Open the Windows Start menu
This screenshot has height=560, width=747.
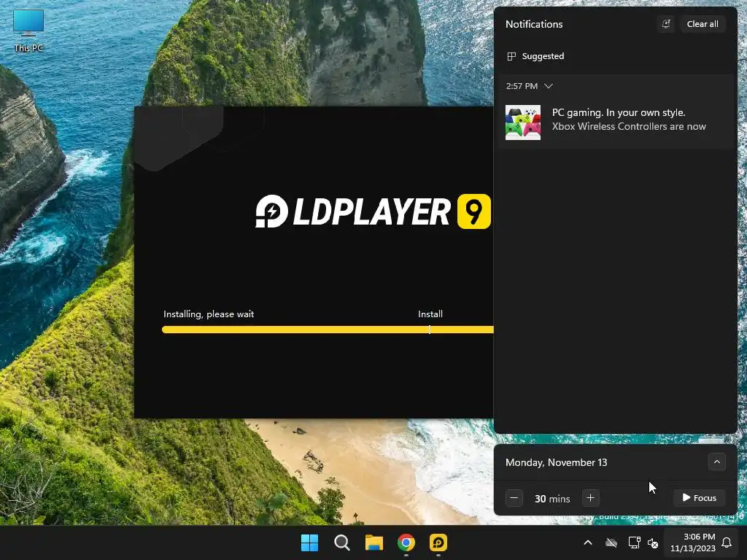309,542
